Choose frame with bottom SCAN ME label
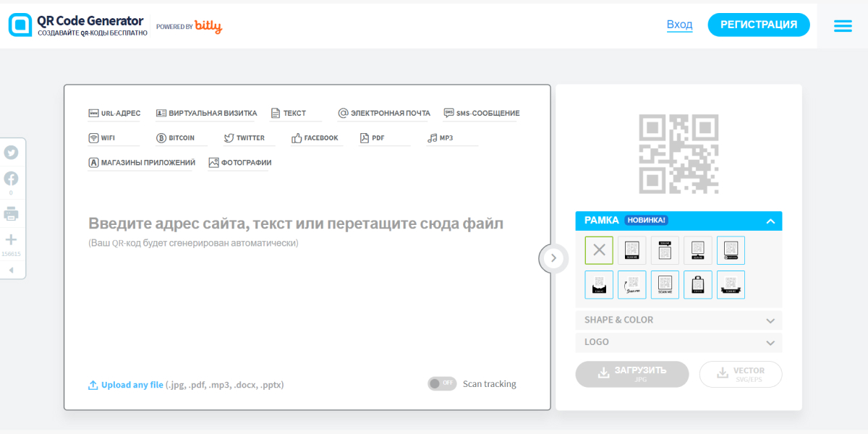The image size is (868, 434). coord(632,250)
